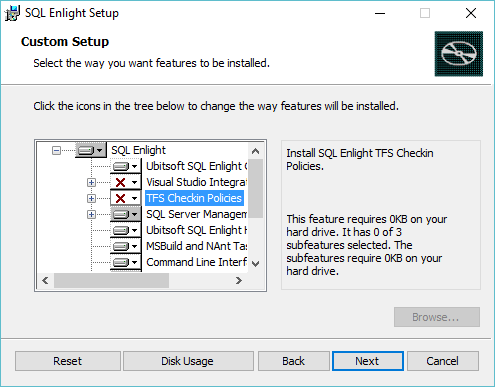Click drive icon beside Command Line Interface
This screenshot has width=495, height=387.
(x=126, y=262)
